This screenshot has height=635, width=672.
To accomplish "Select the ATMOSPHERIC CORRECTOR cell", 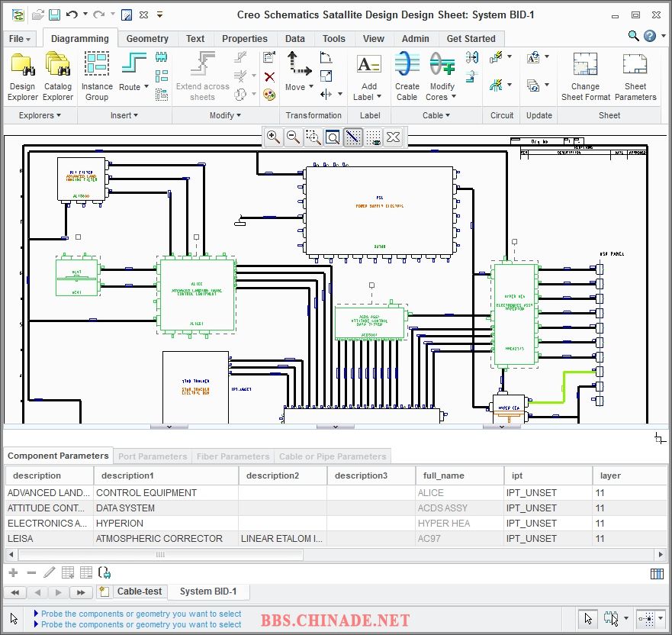I will coord(166,539).
